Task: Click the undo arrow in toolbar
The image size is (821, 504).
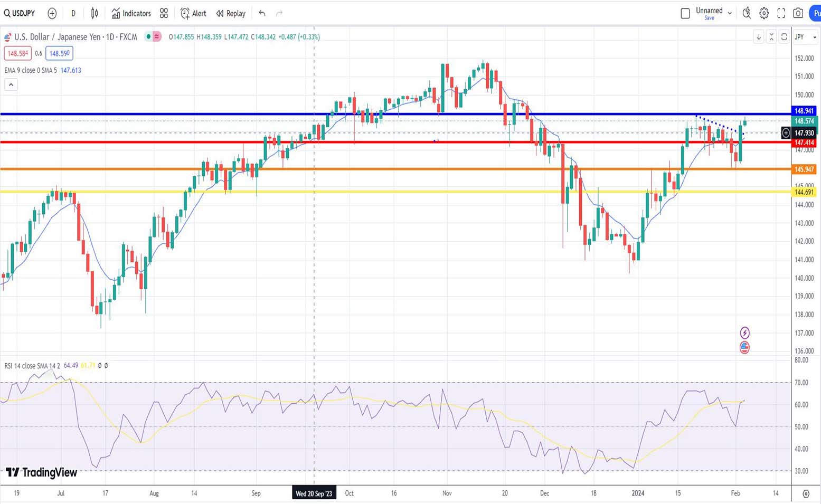Action: click(262, 13)
